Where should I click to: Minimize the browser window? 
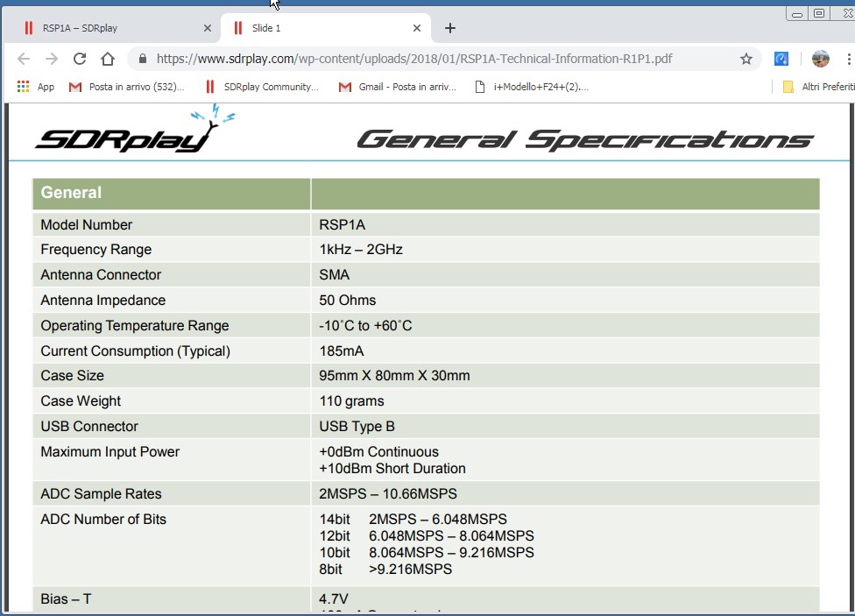[x=797, y=14]
